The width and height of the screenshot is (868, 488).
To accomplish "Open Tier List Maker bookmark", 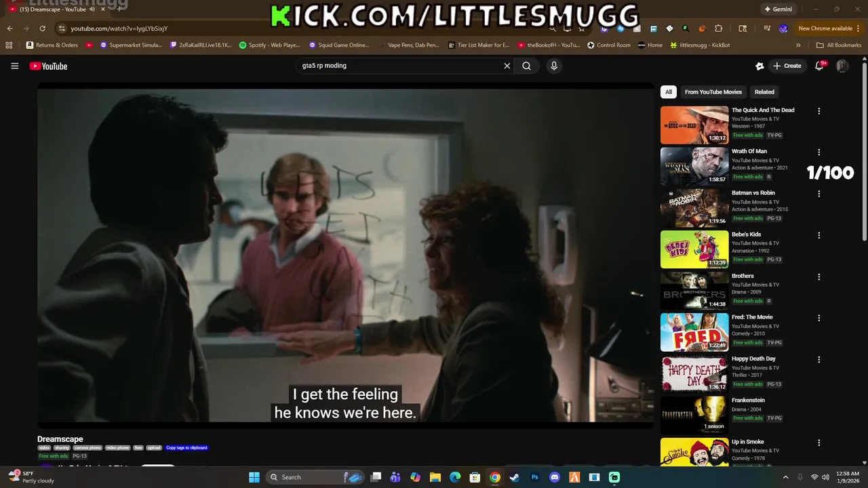I will point(479,45).
